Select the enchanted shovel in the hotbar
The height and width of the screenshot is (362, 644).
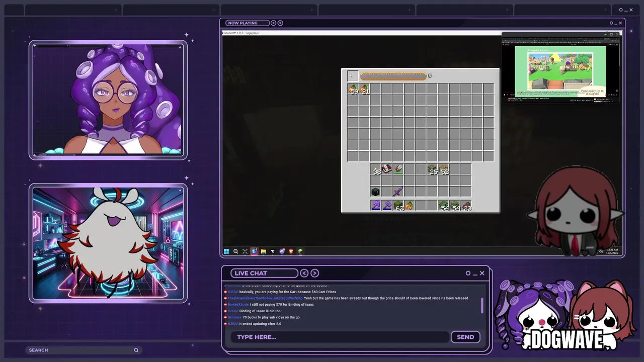[387, 206]
